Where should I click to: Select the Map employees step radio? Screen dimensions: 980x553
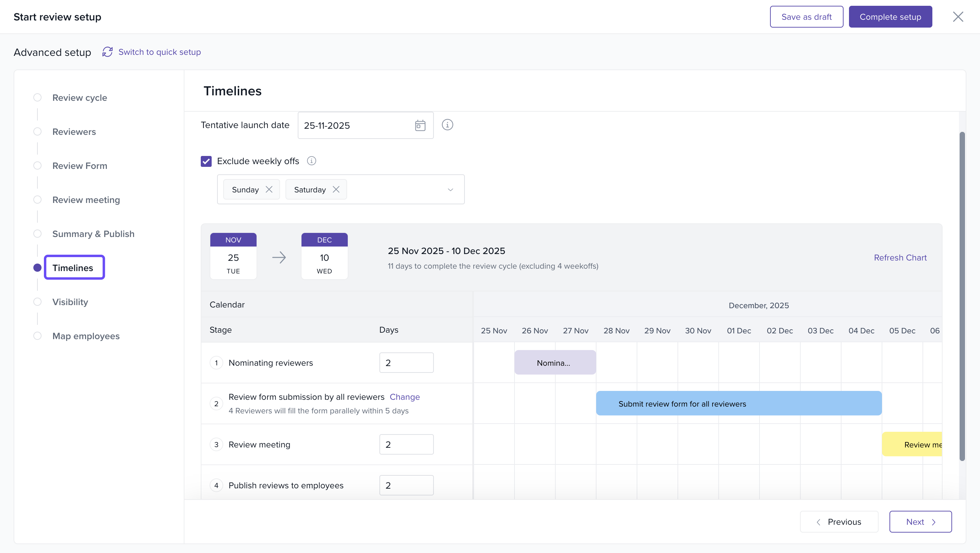pos(37,336)
